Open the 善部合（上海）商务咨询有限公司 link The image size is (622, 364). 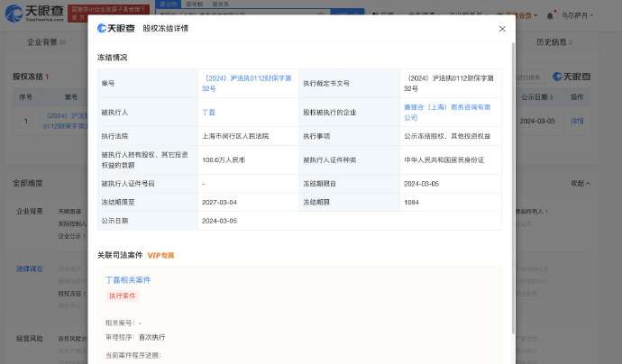click(x=447, y=113)
